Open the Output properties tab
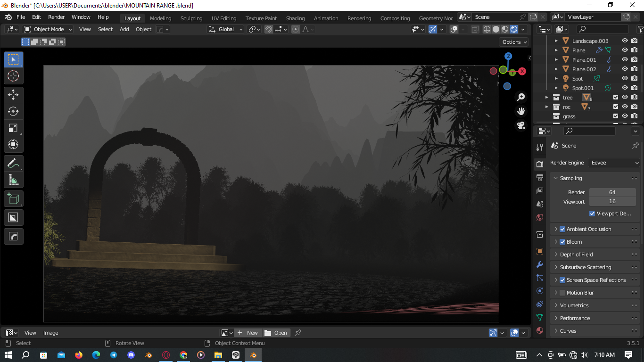Viewport: 644px width, 362px height. click(540, 177)
